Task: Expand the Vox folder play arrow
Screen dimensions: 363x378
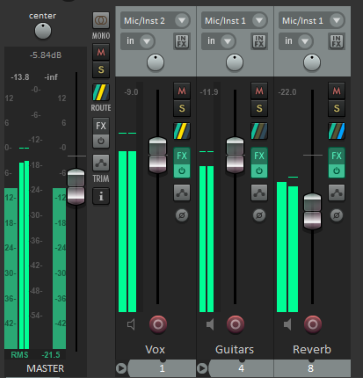Action: tap(121, 368)
